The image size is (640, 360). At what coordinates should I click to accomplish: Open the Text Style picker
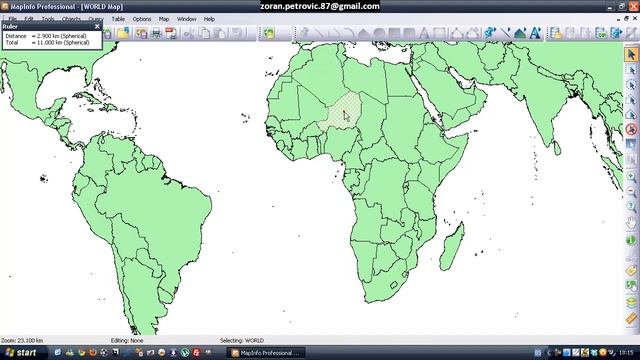[536, 33]
